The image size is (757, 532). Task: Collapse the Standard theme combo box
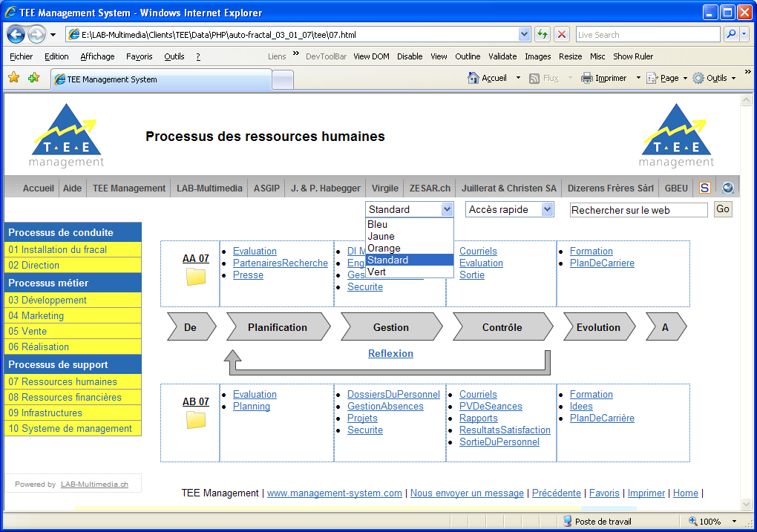[x=447, y=209]
